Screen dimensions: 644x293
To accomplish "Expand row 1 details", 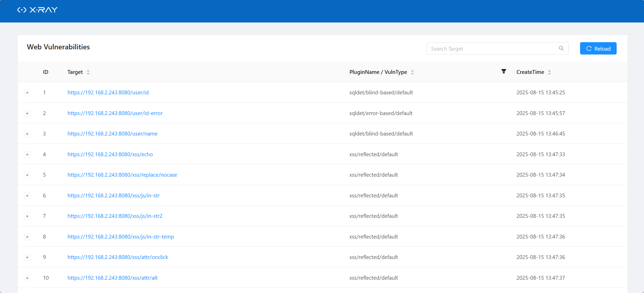I will tap(27, 93).
